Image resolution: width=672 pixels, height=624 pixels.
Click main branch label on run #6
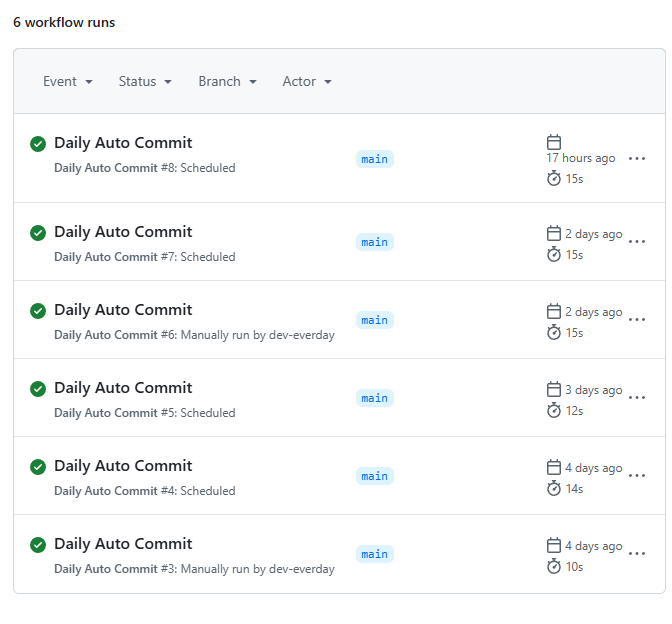pyautogui.click(x=375, y=320)
